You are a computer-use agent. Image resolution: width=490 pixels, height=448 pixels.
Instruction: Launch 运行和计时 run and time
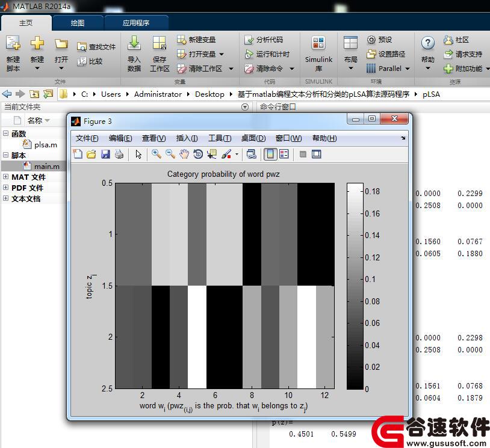pyautogui.click(x=267, y=54)
